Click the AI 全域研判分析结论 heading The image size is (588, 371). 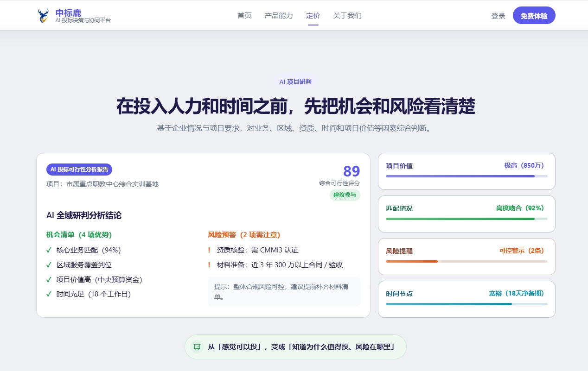(x=84, y=215)
